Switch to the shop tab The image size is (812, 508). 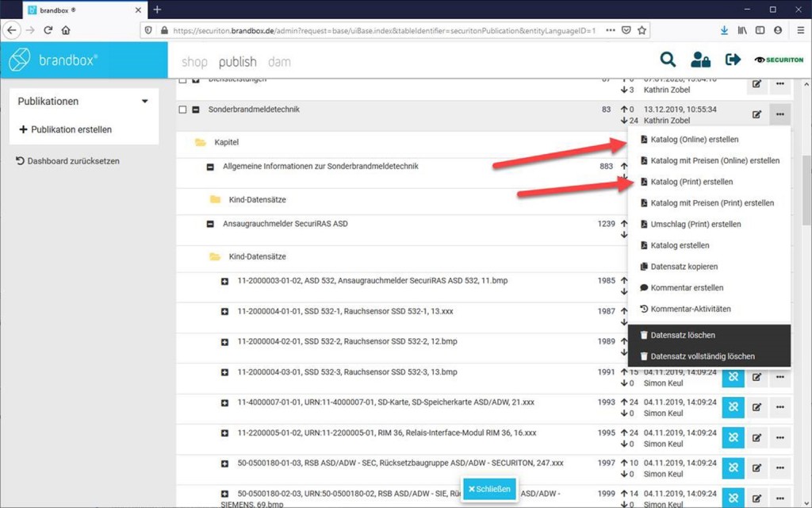pos(194,61)
